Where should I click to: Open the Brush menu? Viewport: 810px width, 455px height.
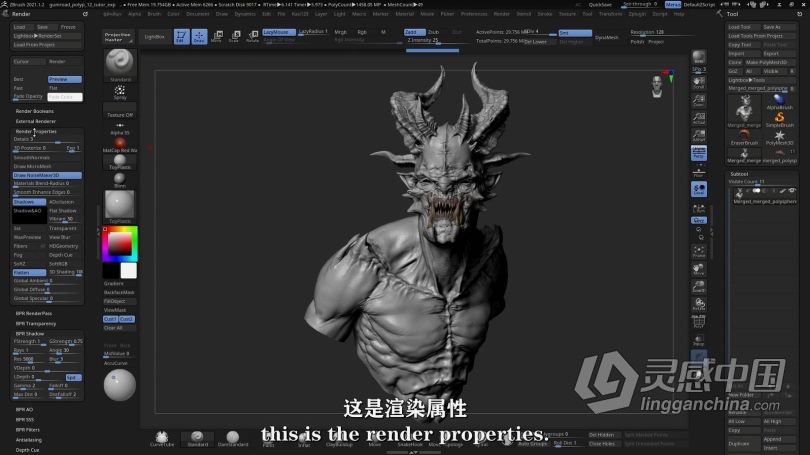[x=154, y=14]
